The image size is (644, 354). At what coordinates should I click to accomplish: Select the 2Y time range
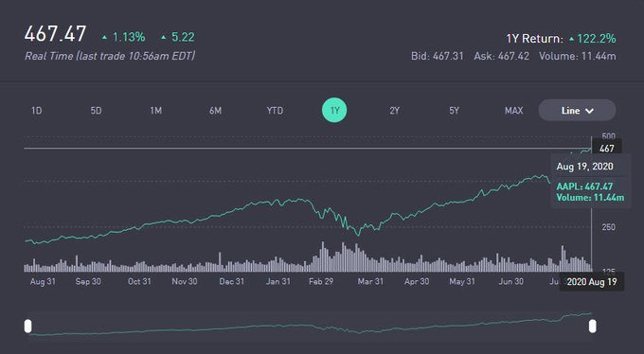pyautogui.click(x=394, y=111)
